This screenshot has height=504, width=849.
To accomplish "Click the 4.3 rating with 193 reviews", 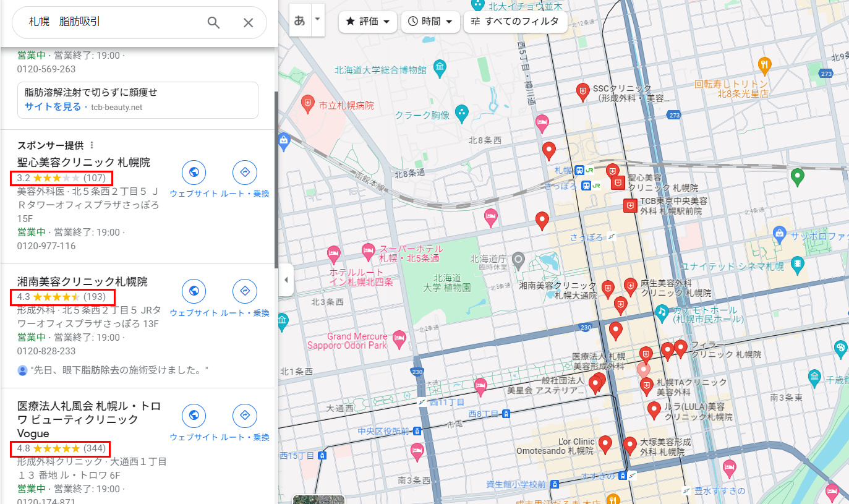I will tap(61, 297).
